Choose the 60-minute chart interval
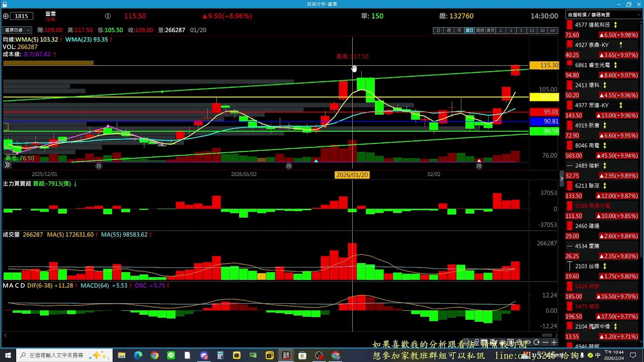644x362 pixels. click(x=552, y=31)
